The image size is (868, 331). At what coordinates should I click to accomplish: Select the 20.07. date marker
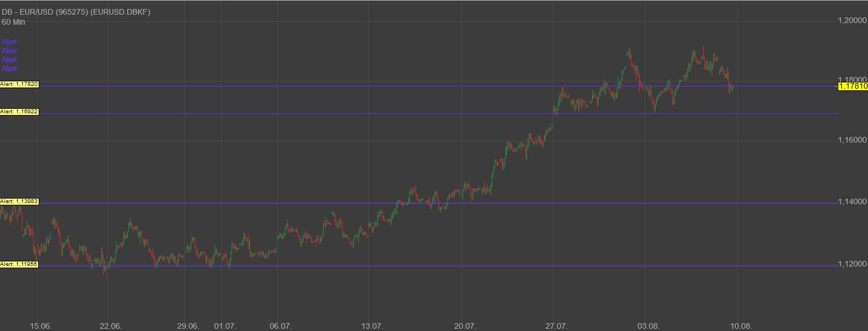click(465, 326)
